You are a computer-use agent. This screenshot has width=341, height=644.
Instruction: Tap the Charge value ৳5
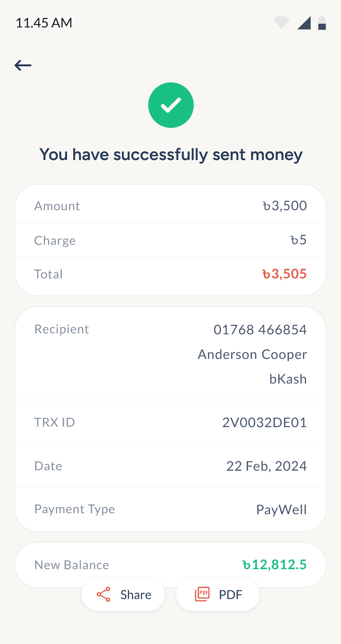(299, 240)
